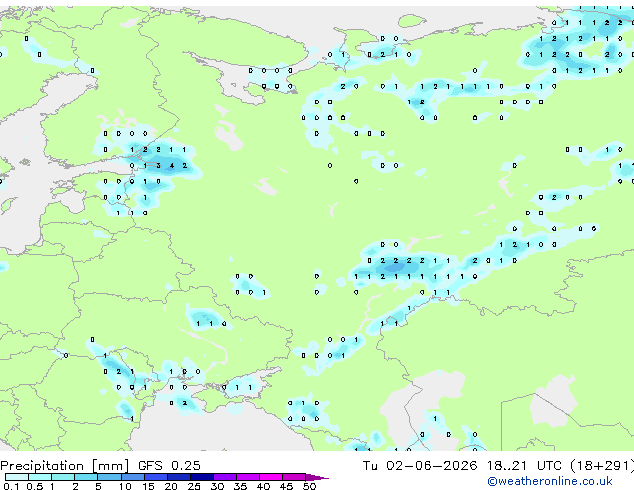Click the value '4' on the map
The height and width of the screenshot is (490, 634).
172,165
